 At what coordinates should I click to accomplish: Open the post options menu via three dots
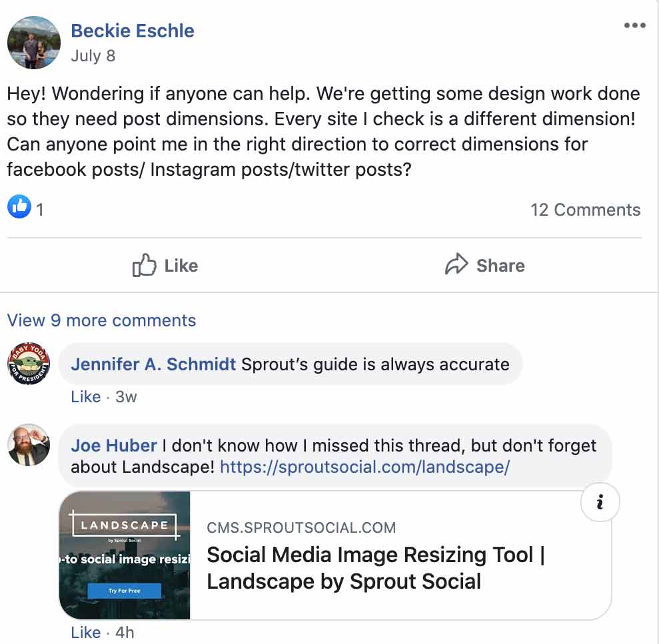(x=634, y=25)
